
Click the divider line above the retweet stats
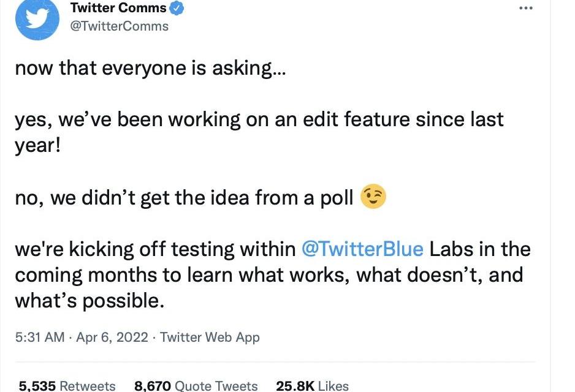(x=275, y=361)
